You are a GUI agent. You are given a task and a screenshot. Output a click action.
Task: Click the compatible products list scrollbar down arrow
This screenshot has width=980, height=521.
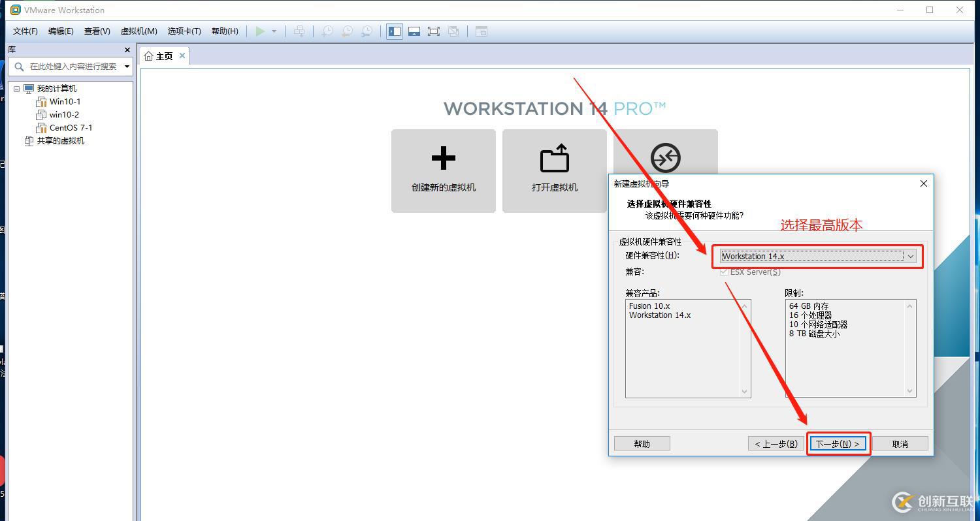744,391
